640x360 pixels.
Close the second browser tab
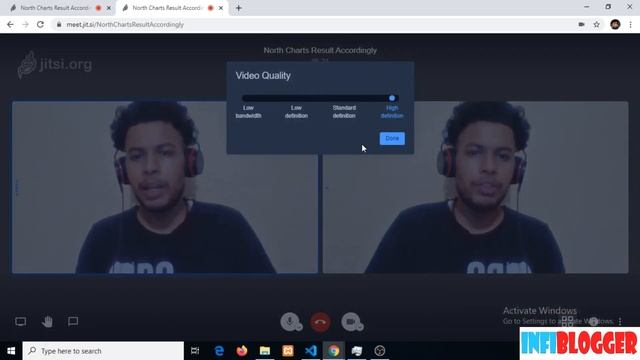click(x=221, y=8)
